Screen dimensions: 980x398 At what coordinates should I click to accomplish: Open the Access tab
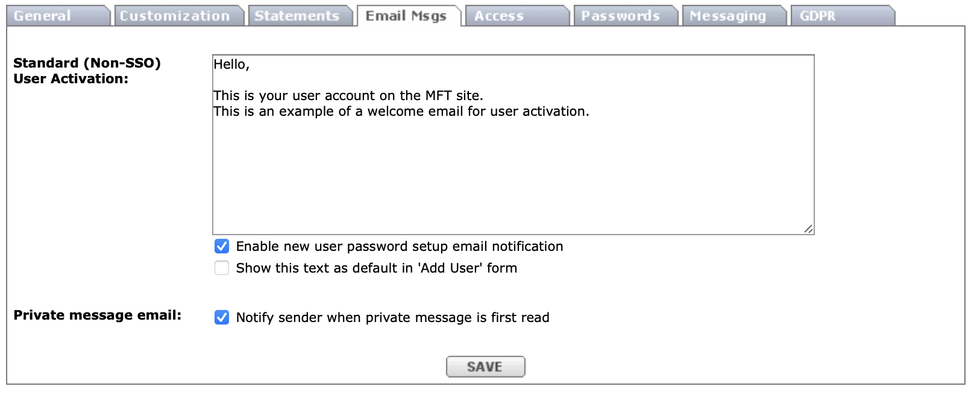tap(498, 16)
